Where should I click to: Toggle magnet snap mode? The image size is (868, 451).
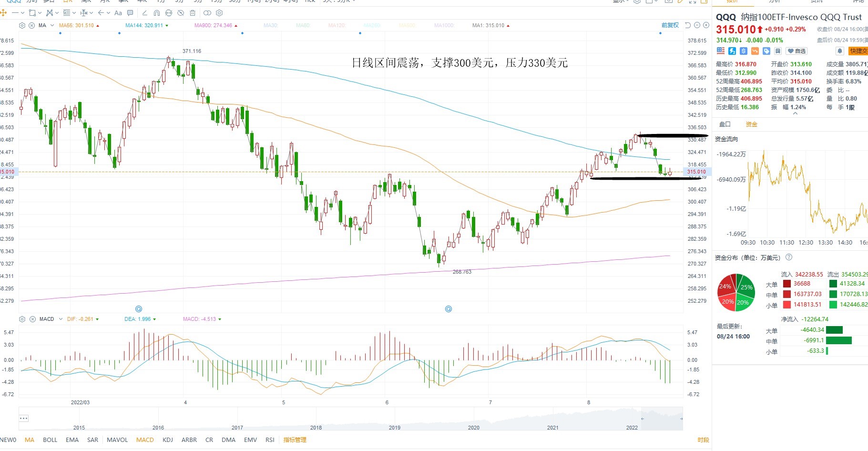[x=157, y=13]
